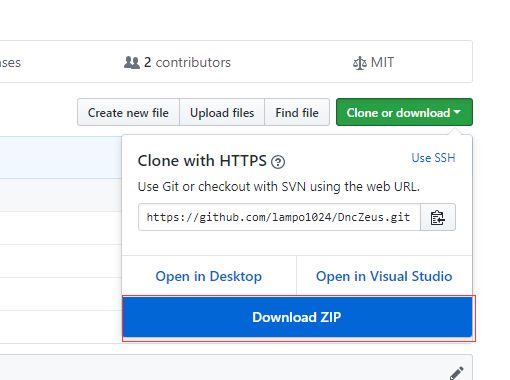Click the contributors people icon
Screen dimensions: 510x380
(132, 63)
